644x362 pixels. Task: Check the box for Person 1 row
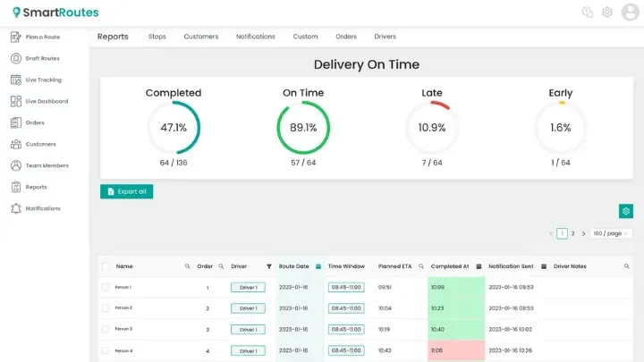point(106,287)
